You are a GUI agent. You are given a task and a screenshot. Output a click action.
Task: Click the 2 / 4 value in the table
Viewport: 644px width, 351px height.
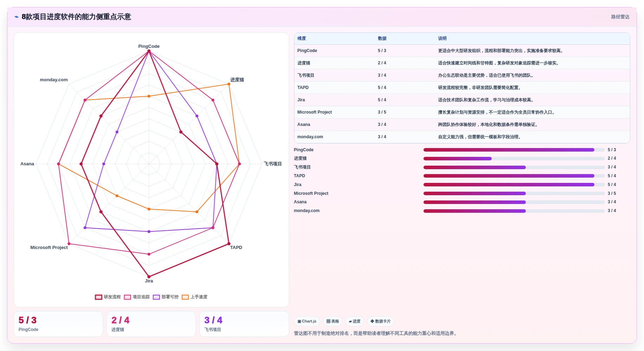click(382, 63)
